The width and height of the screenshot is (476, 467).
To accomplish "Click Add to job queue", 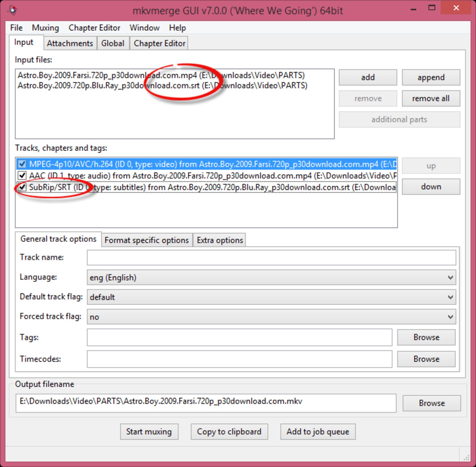I will pyautogui.click(x=318, y=432).
